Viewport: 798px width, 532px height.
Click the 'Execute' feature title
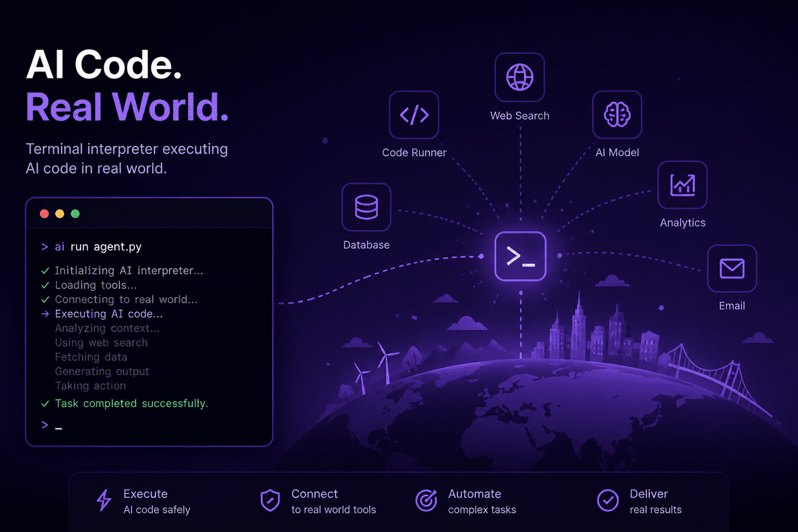(x=146, y=494)
